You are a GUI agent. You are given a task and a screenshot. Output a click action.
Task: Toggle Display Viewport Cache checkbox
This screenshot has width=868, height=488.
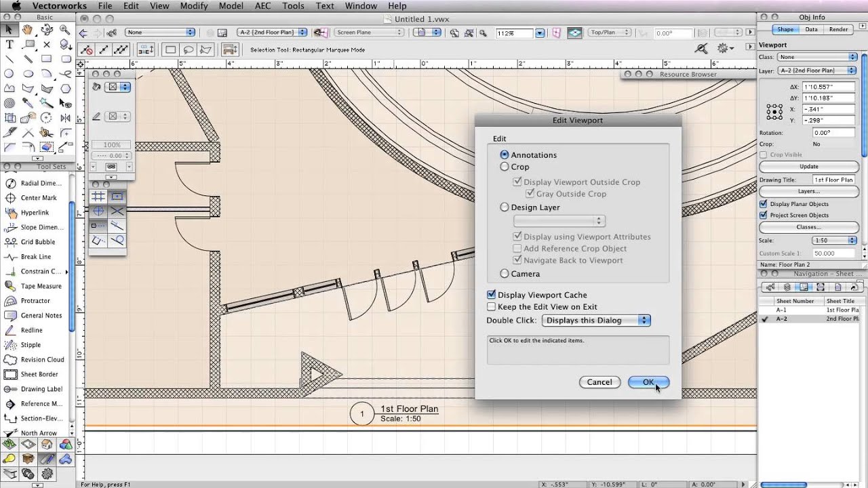[x=492, y=295]
